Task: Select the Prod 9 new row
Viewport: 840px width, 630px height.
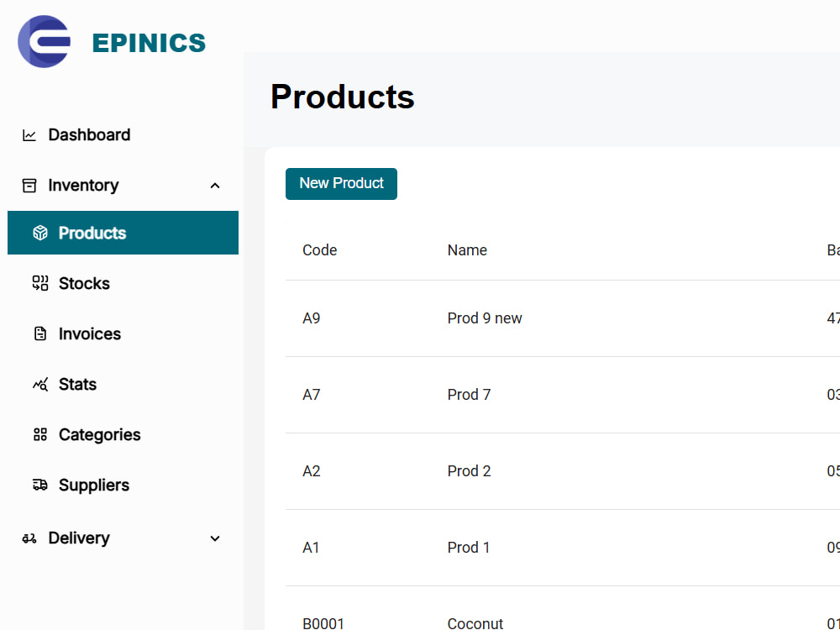Action: point(563,318)
